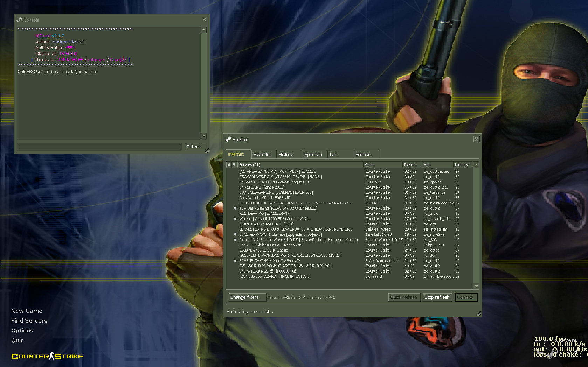Sort server list by Players column
This screenshot has height=367, width=588.
pyautogui.click(x=411, y=165)
